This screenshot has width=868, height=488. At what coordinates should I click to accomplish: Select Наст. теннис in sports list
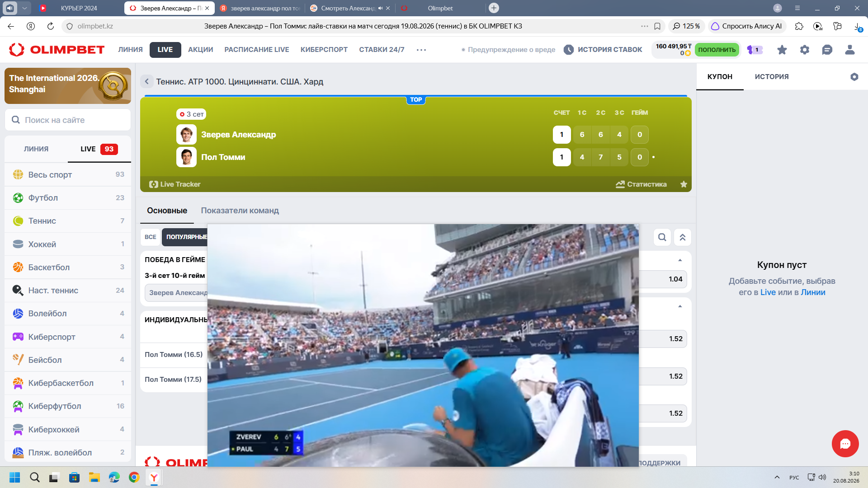pos(68,291)
